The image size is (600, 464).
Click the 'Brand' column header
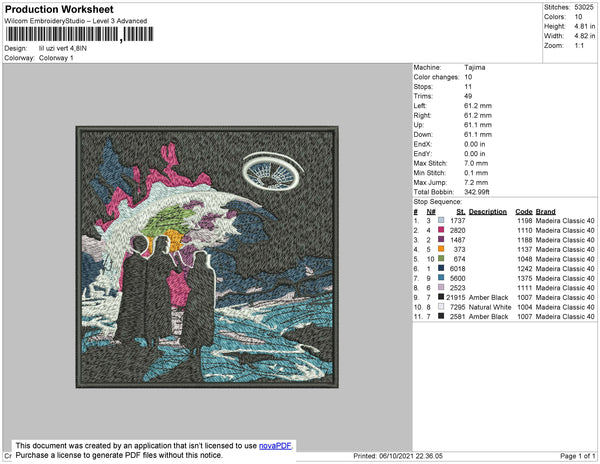546,212
